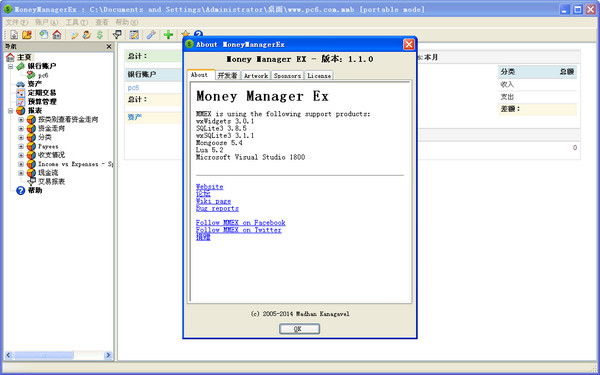Image resolution: width=600 pixels, height=375 pixels.
Task: Click the Home house icon in toolbar
Action: (57, 35)
